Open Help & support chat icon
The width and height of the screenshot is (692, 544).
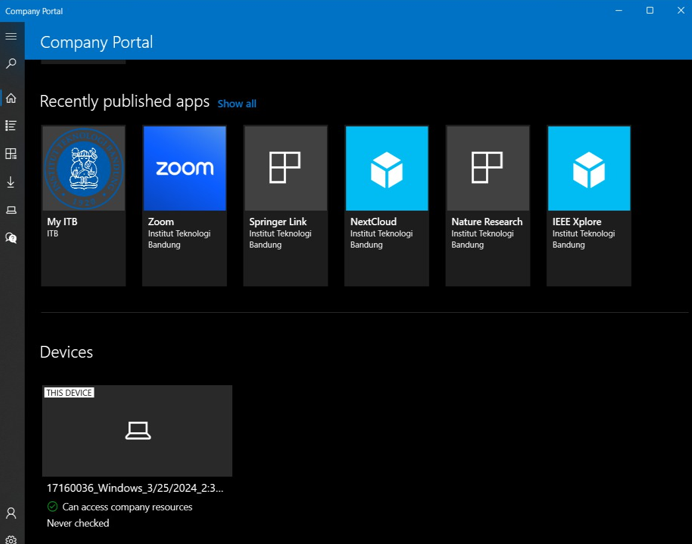coord(11,238)
